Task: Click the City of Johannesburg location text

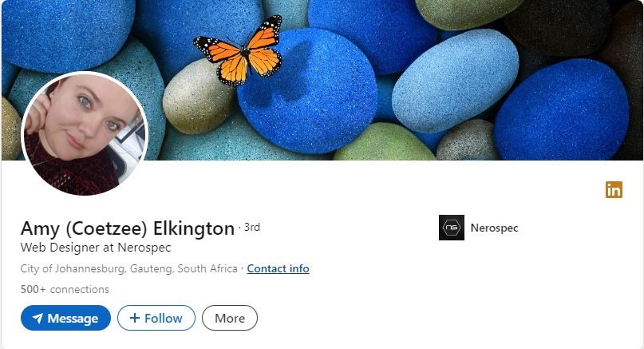Action: [129, 268]
